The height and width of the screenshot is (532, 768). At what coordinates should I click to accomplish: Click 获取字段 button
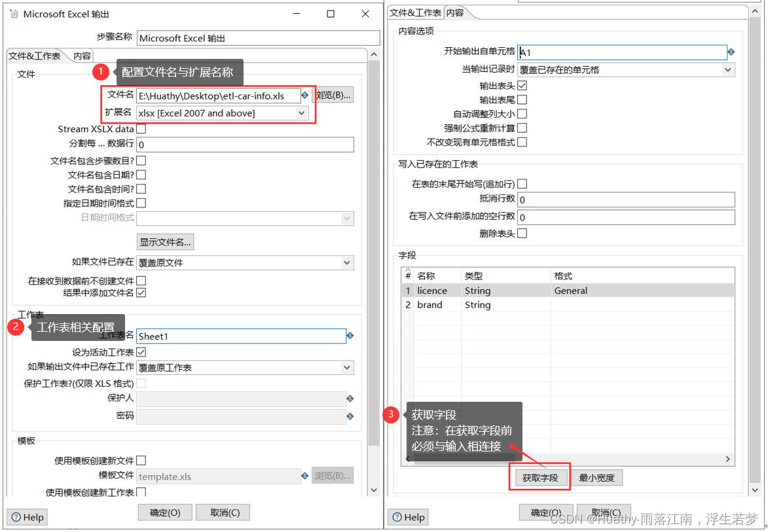[x=540, y=478]
